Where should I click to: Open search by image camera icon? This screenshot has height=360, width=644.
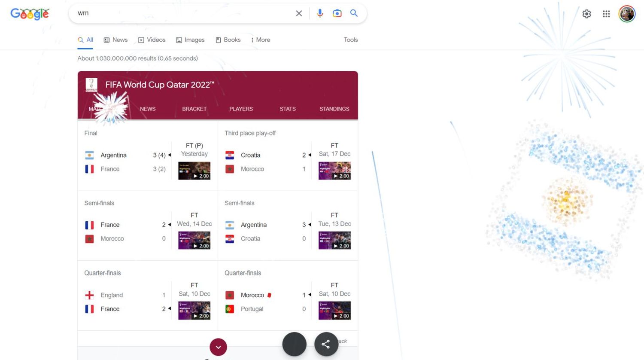pos(337,13)
